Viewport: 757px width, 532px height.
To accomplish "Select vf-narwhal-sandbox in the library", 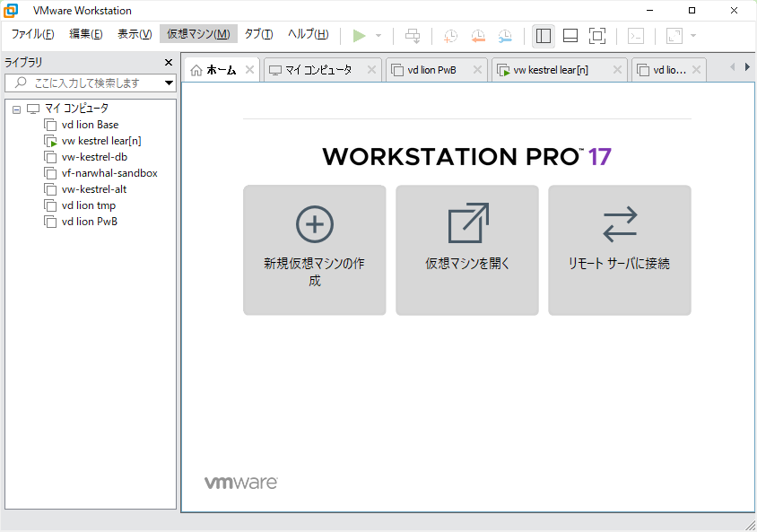I will click(109, 173).
